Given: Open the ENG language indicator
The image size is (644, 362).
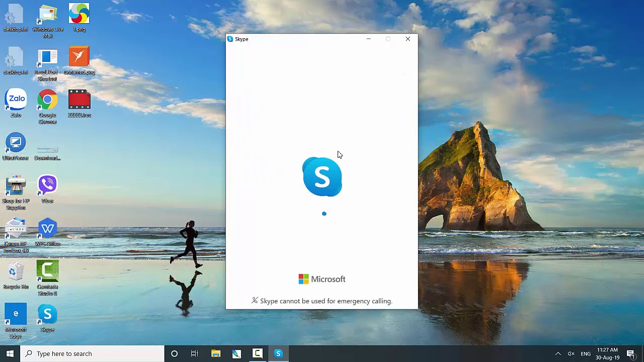Looking at the screenshot, I should pos(586,354).
